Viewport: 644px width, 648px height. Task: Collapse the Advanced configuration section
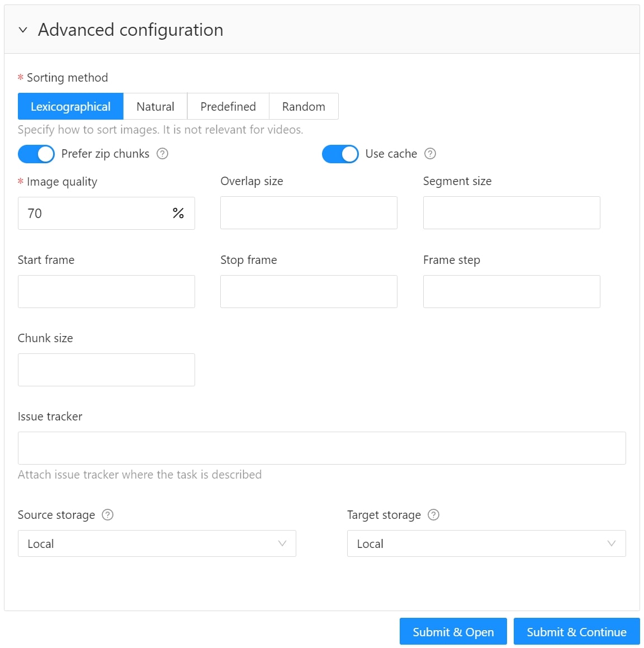pyautogui.click(x=23, y=30)
